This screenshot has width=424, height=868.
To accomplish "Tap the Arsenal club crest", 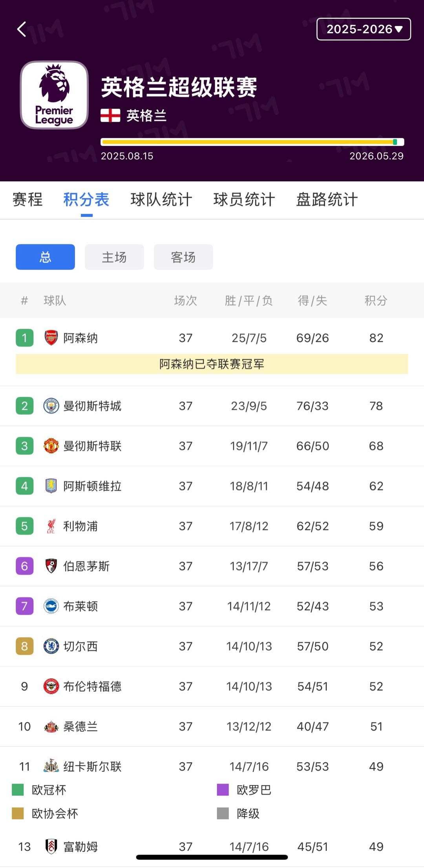I will (51, 338).
